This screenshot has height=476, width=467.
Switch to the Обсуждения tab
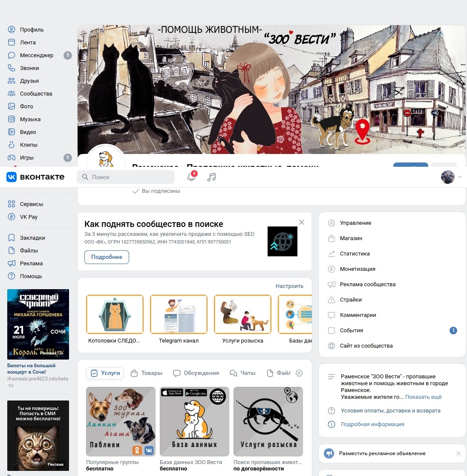(x=196, y=373)
